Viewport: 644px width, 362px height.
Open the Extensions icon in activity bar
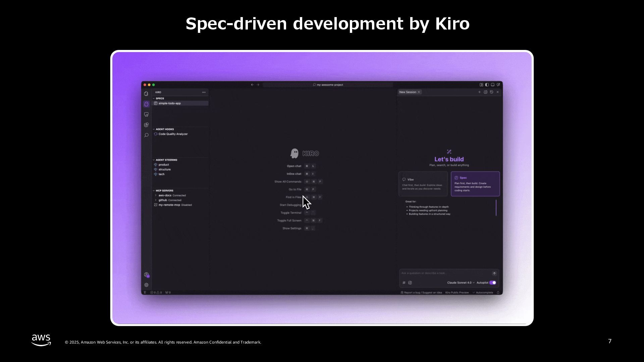coord(146,125)
